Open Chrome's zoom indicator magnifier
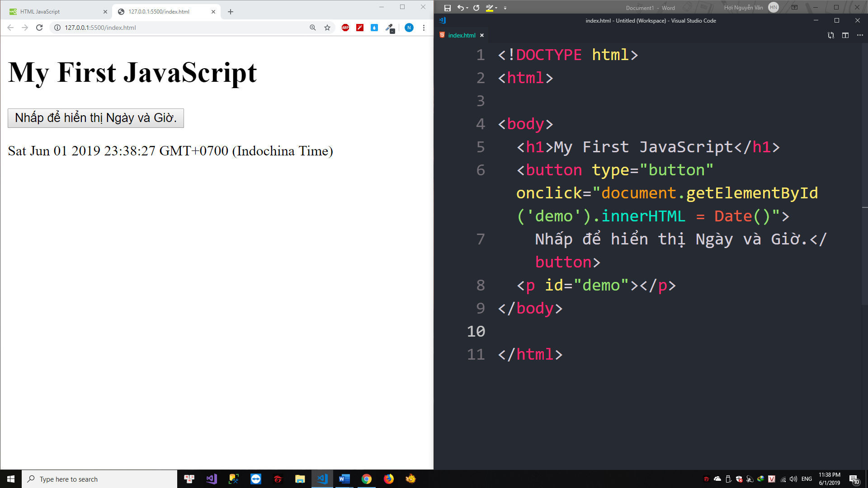 (312, 28)
